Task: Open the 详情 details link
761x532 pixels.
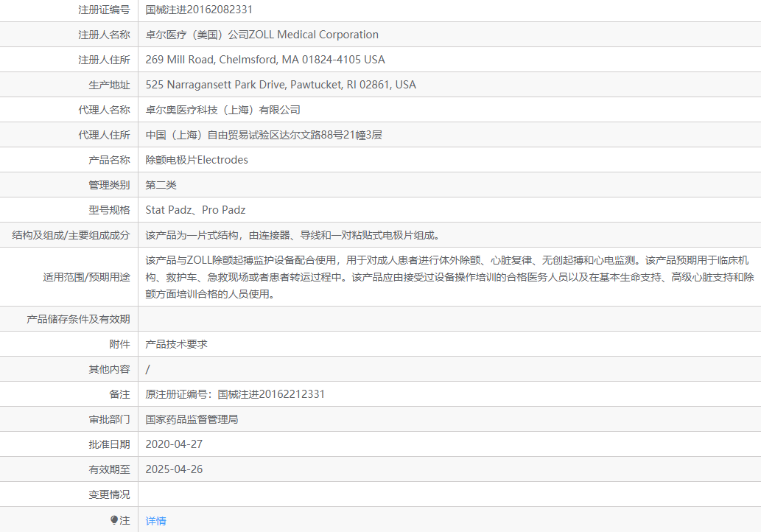Action: [155, 520]
